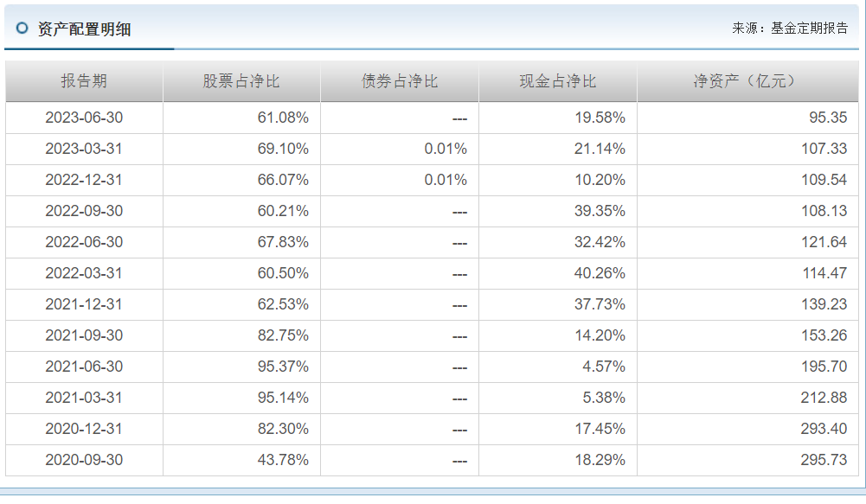Click the 39.35% cash ratio cell
This screenshot has width=866, height=504.
click(600, 211)
